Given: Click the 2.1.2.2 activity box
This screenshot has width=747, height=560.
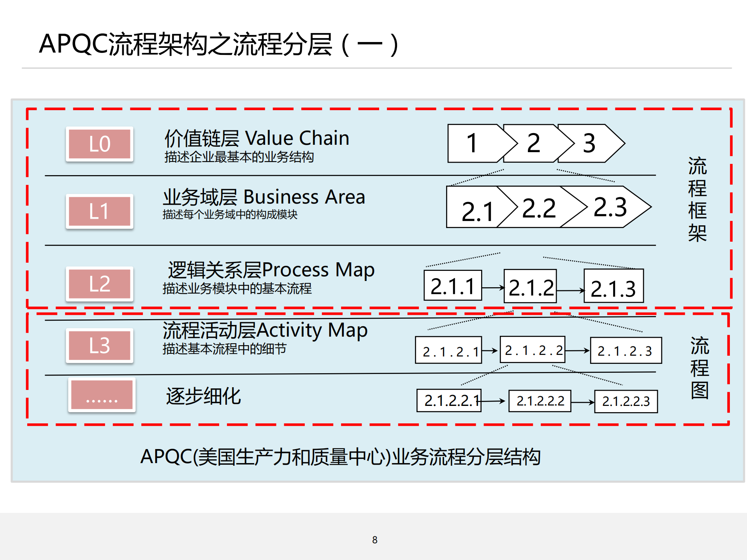Looking at the screenshot, I should pos(533,349).
